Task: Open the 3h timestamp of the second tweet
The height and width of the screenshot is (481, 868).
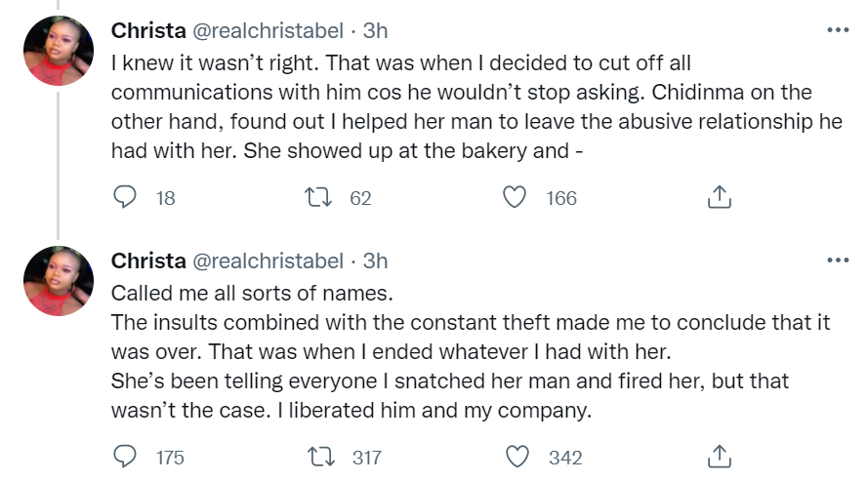Action: 376,261
